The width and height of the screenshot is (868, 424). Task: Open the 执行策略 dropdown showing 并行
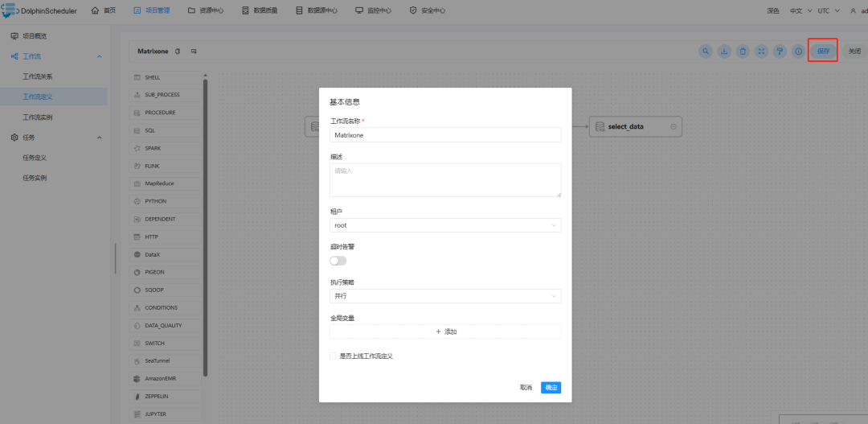(445, 296)
